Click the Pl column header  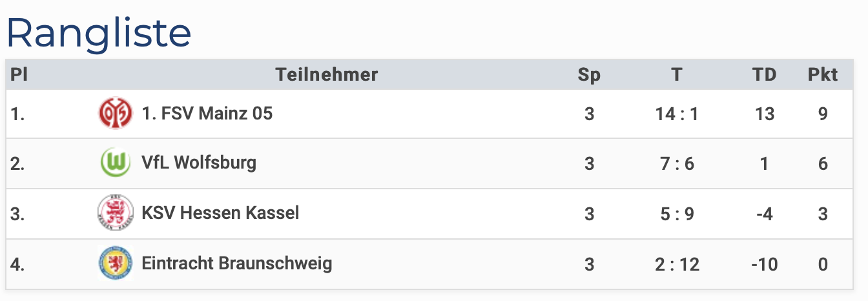pos(19,75)
